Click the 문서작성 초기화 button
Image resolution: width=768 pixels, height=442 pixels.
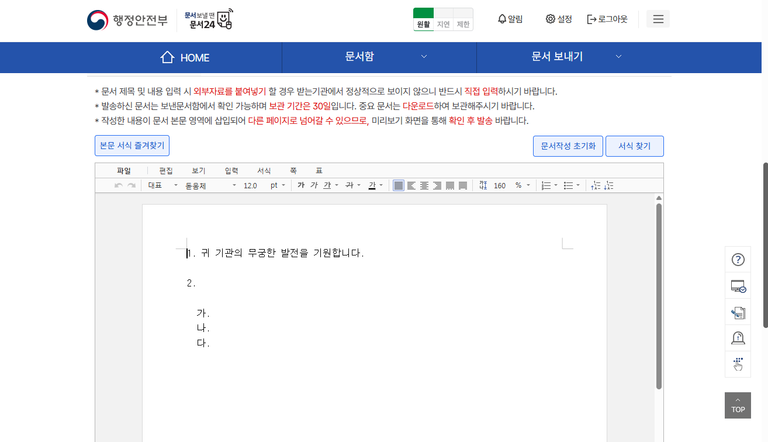pyautogui.click(x=567, y=146)
